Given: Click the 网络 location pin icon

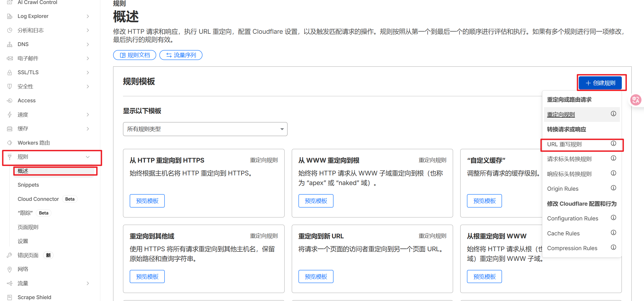Looking at the screenshot, I should point(10,269).
